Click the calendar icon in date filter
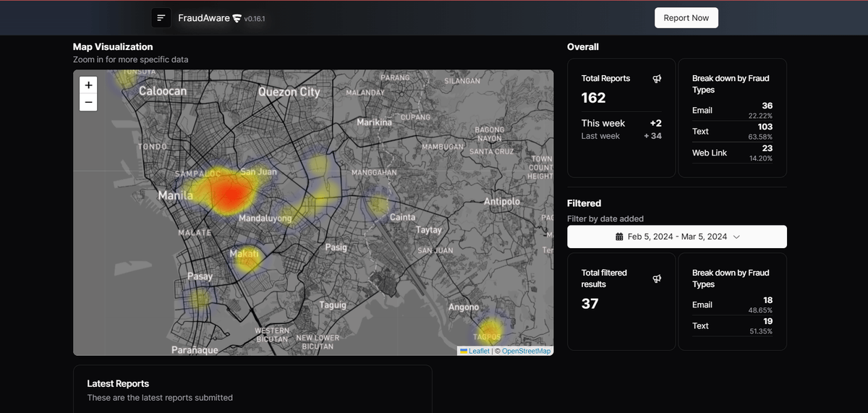The width and height of the screenshot is (868, 413). pyautogui.click(x=619, y=237)
